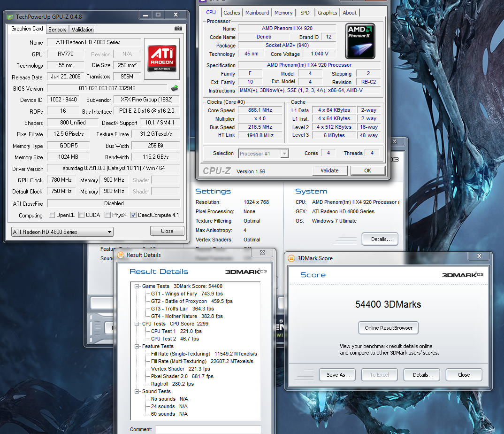Click the GPU-Z title bar app icon

tap(10, 17)
